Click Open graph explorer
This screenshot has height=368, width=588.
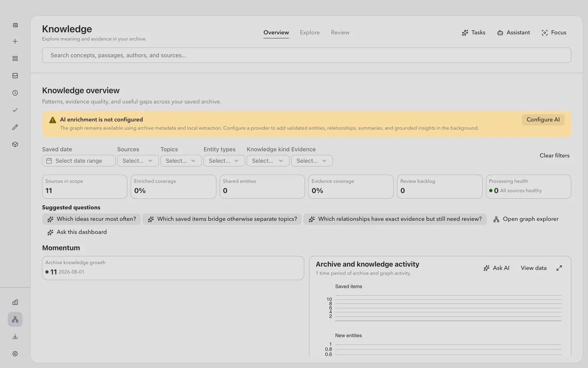pyautogui.click(x=526, y=219)
